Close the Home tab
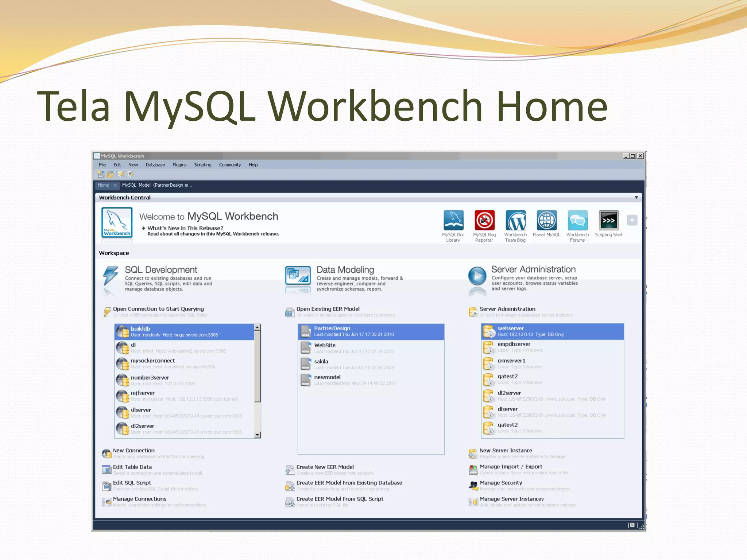Viewport: 747px width, 560px height. pyautogui.click(x=115, y=185)
